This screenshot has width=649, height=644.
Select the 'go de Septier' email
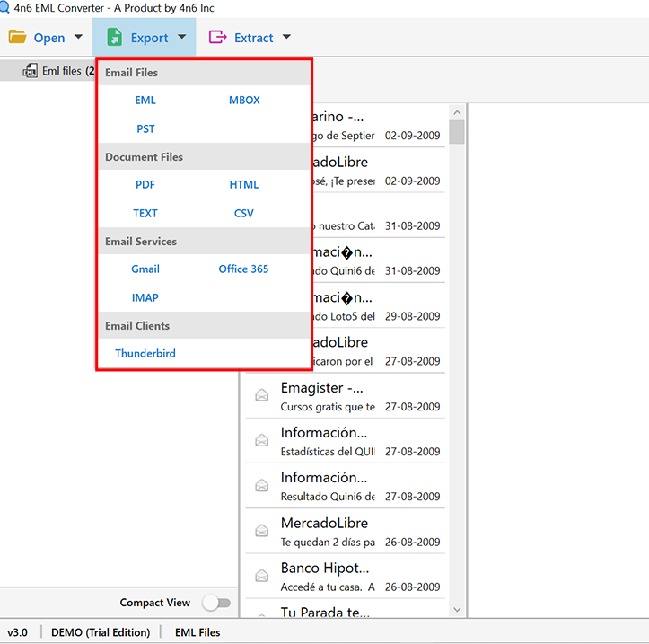point(379,126)
